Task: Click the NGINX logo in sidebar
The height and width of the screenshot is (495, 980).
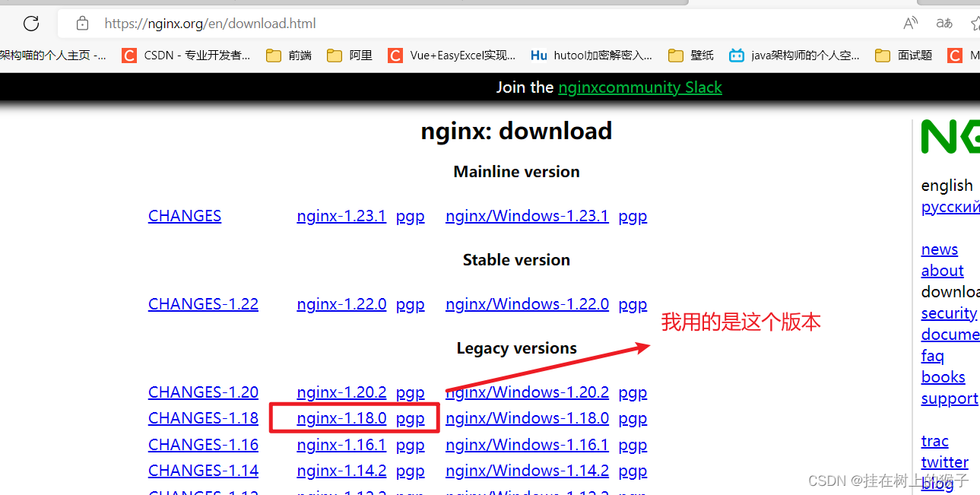Action: click(x=950, y=137)
